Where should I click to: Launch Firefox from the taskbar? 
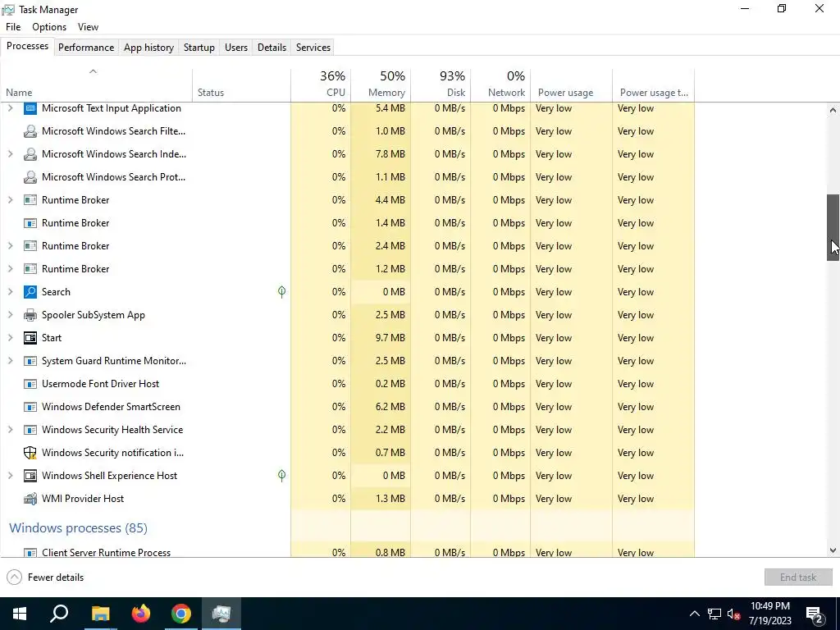point(141,614)
